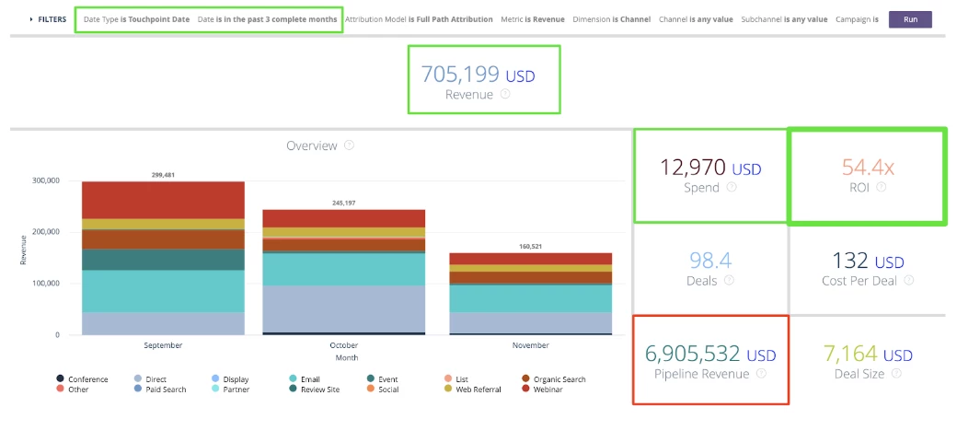Open the Campaign filter
The height and width of the screenshot is (442, 980).
857,19
